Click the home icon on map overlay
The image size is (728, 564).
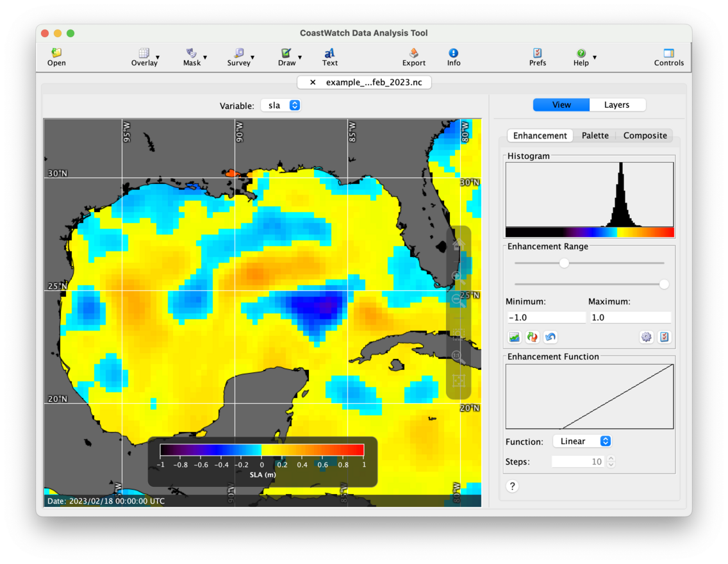(458, 245)
